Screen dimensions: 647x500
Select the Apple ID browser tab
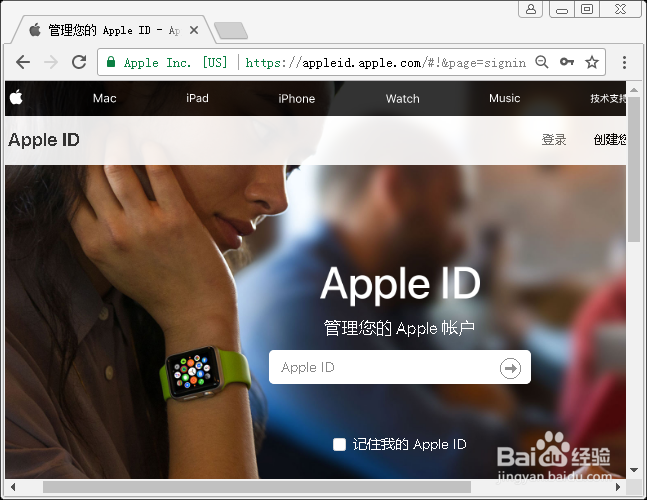(113, 30)
